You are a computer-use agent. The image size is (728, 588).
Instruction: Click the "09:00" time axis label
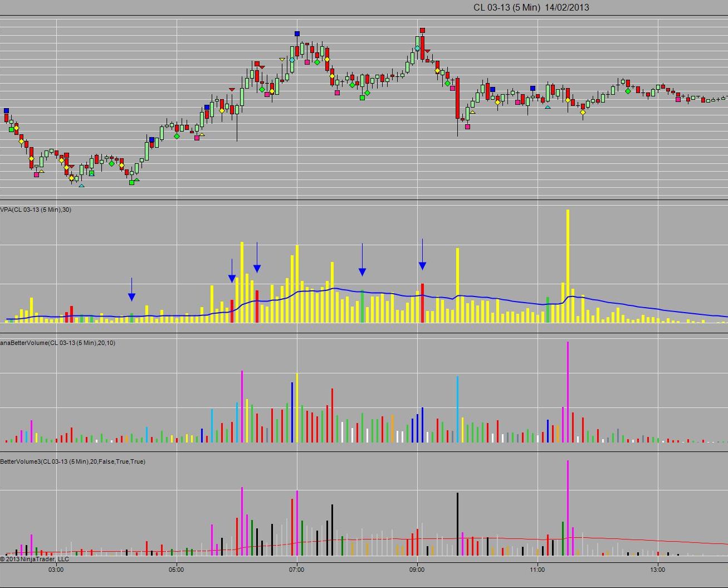[x=417, y=570]
